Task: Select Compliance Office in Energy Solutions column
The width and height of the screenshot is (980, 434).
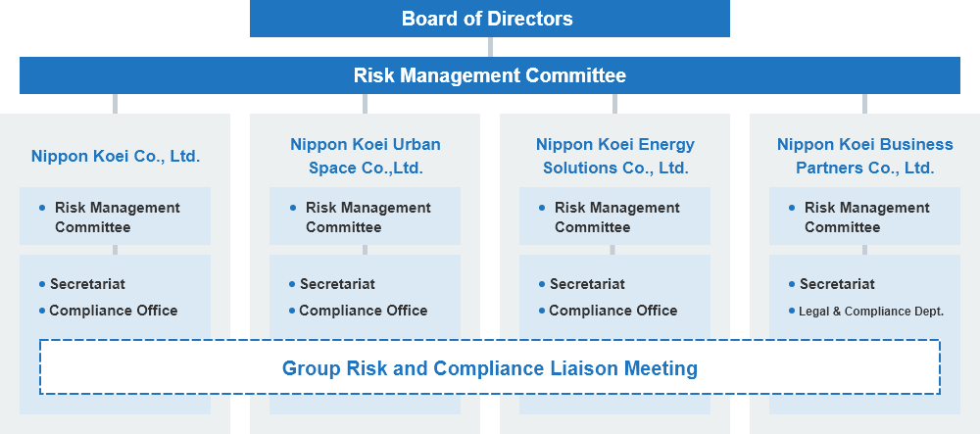Action: point(613,311)
